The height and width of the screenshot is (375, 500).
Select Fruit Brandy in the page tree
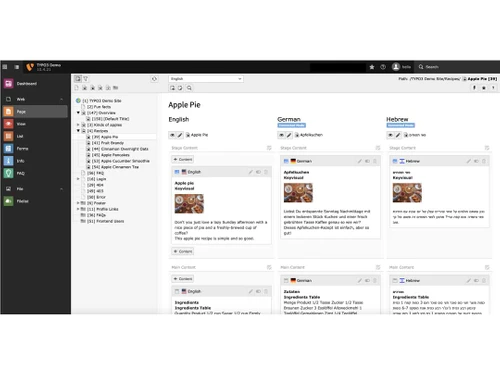[x=108, y=143]
